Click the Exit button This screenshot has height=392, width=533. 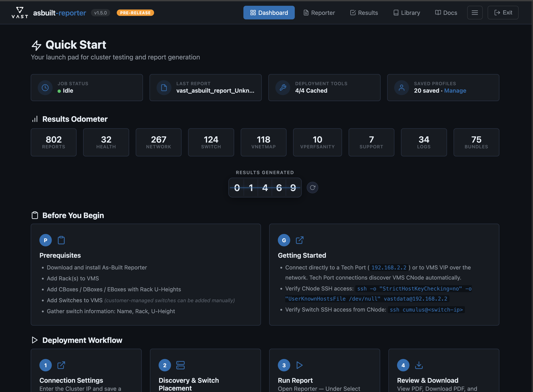click(503, 12)
